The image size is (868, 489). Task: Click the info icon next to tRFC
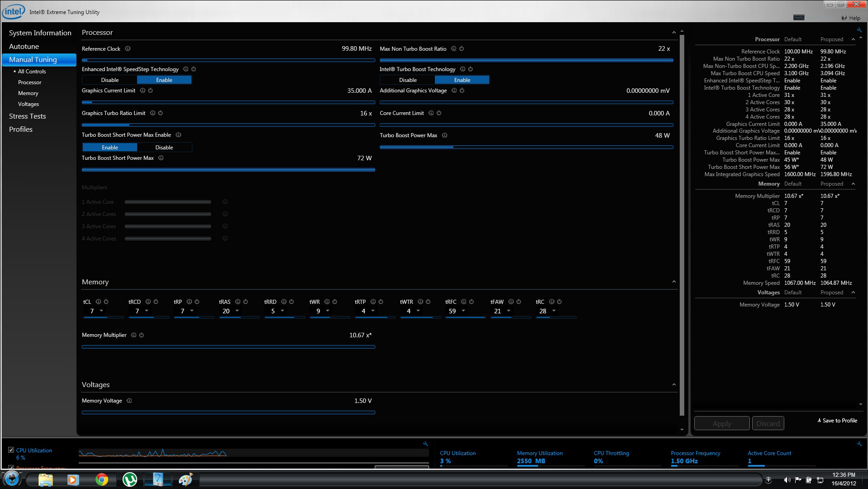[463, 302]
